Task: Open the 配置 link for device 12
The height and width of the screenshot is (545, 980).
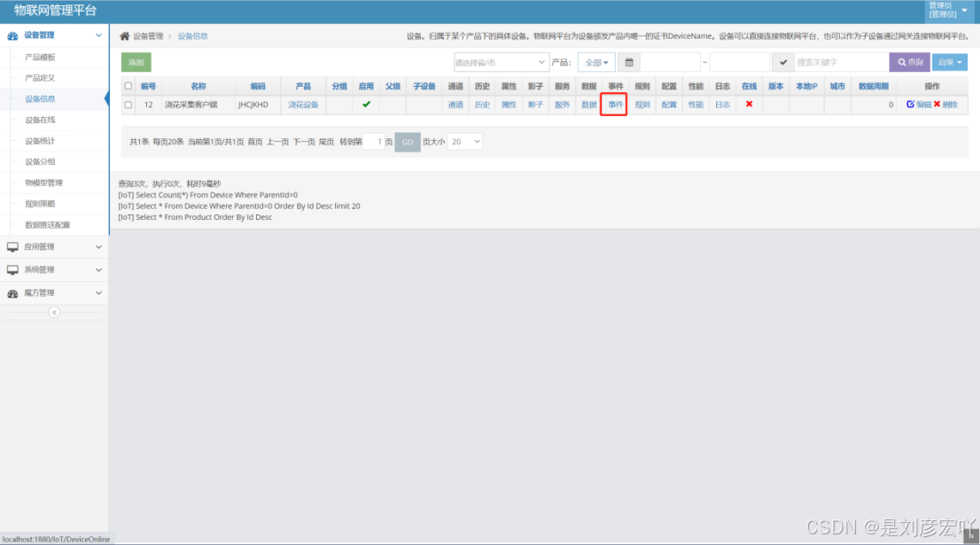Action: click(669, 105)
